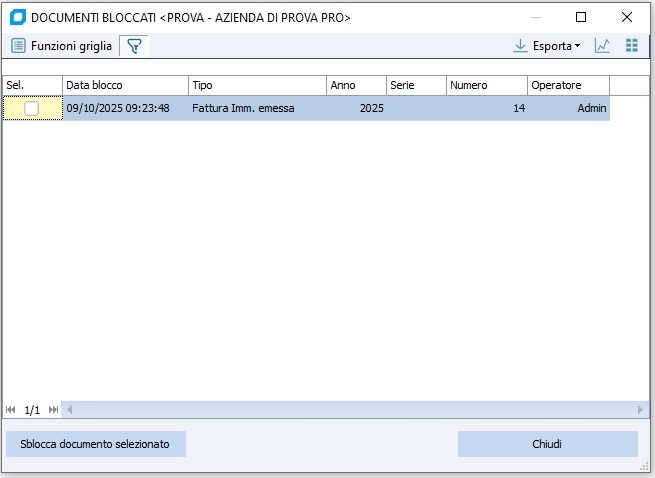Click the filter funnel icon
655x478 pixels.
(134, 46)
